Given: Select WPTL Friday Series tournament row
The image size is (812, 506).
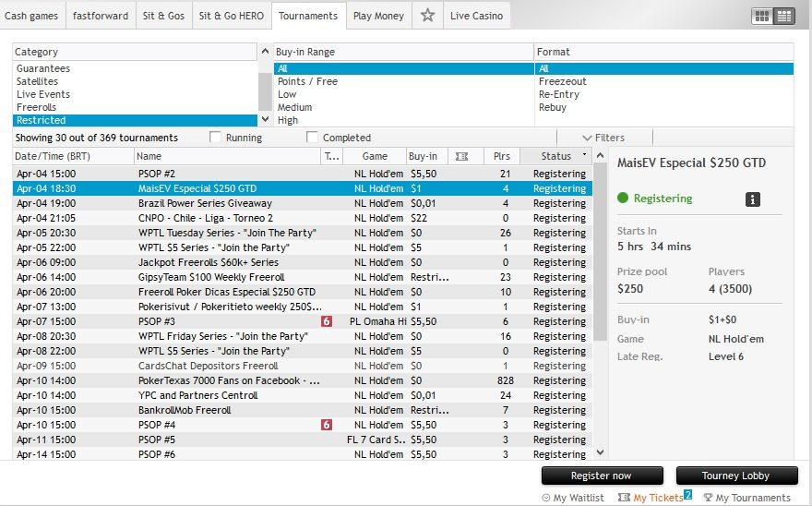Looking at the screenshot, I should tap(303, 336).
